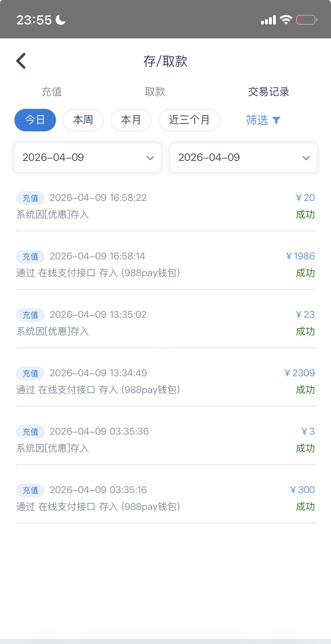The height and width of the screenshot is (644, 331).
Task: Expand end date picker chevron
Action: click(306, 158)
